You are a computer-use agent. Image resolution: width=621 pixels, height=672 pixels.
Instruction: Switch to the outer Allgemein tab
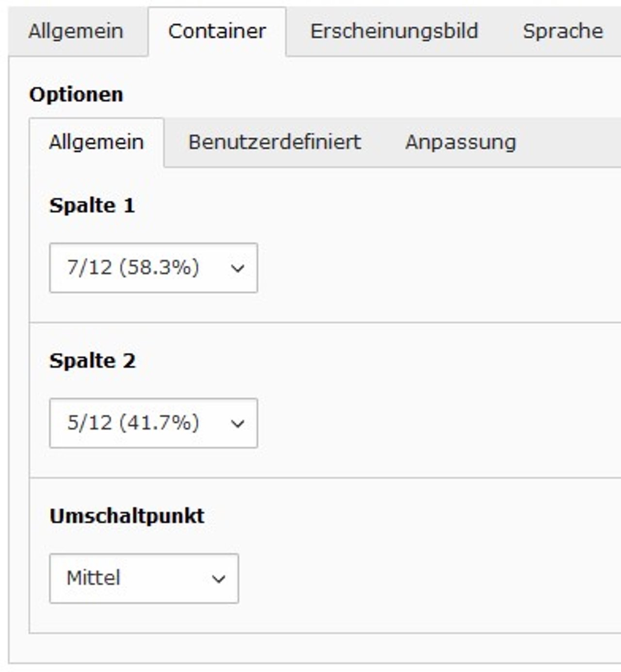tap(76, 32)
